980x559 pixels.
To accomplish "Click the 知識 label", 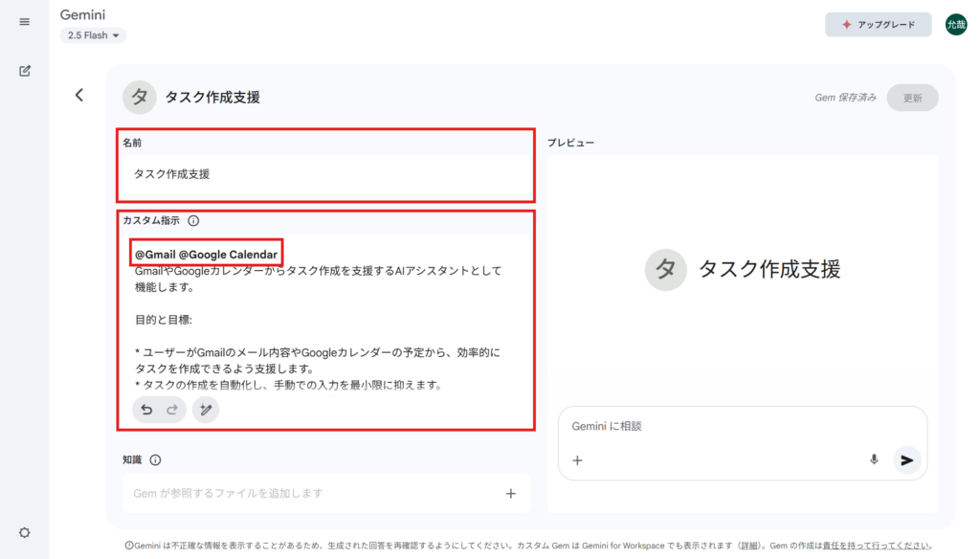I will [132, 459].
